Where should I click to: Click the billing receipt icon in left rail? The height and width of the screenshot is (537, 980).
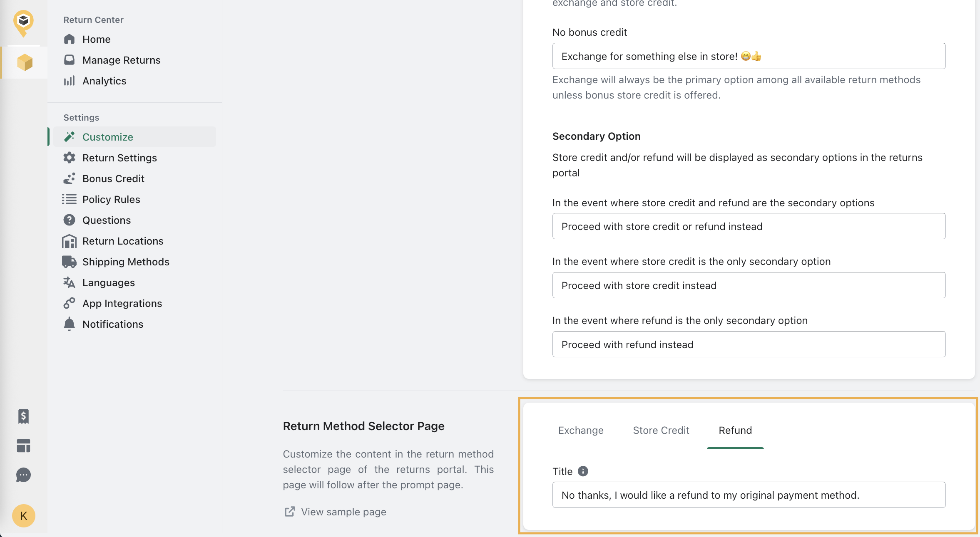pyautogui.click(x=24, y=416)
